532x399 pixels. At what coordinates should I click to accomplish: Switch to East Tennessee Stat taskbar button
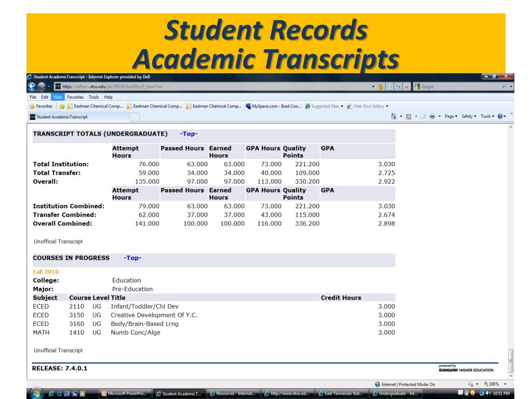341,394
